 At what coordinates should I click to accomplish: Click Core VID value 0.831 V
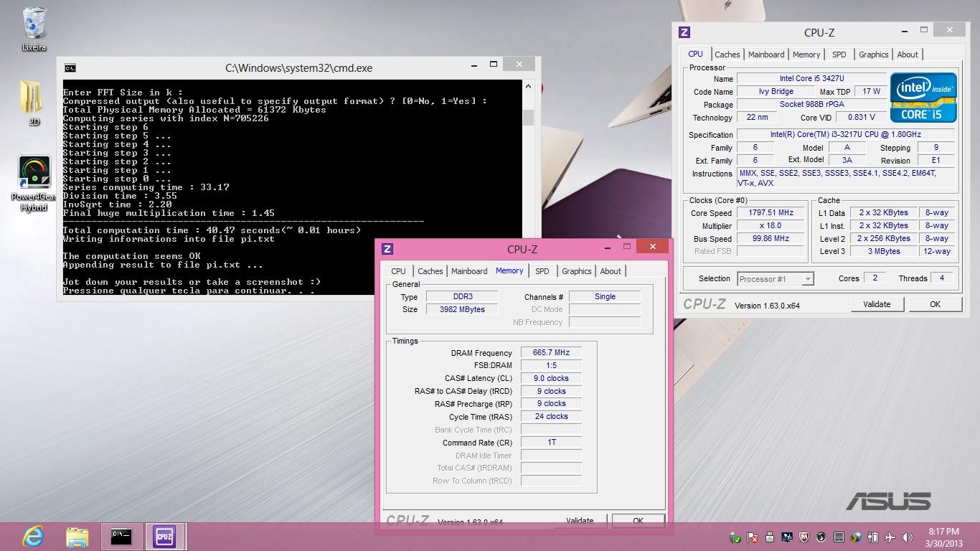point(861,118)
